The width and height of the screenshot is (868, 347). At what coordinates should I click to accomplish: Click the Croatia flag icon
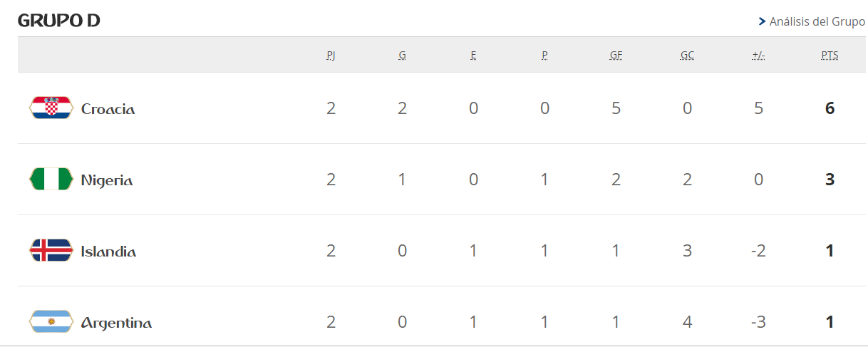click(51, 108)
